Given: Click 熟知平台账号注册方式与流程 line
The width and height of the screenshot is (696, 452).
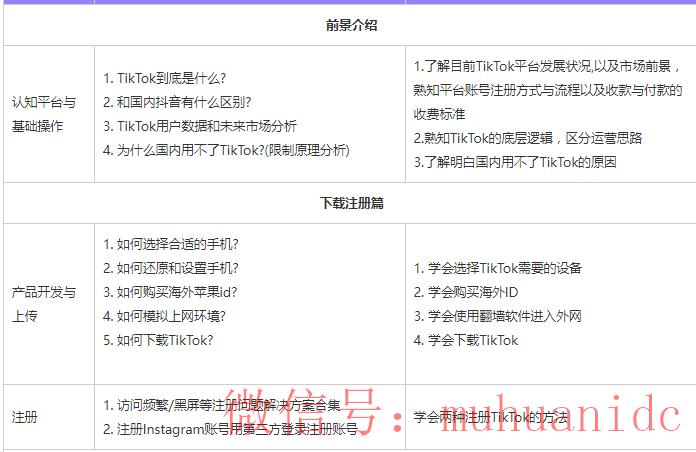Looking at the screenshot, I should 548,91.
